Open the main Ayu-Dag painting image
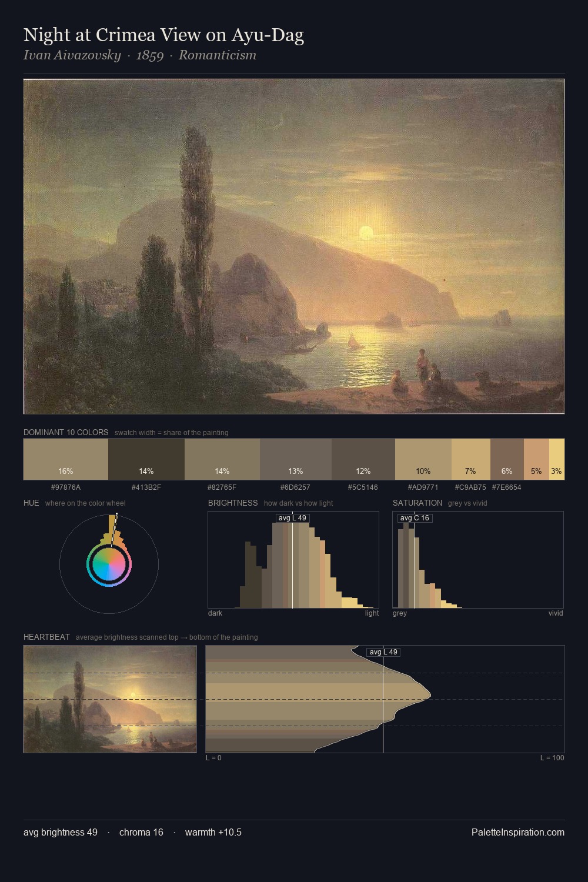The width and height of the screenshot is (588, 882). 294,246
